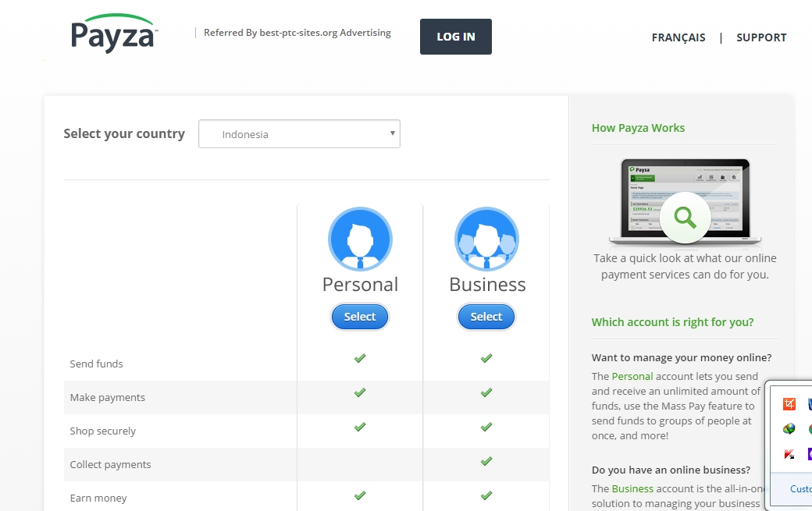Click the magnifier on the laptop preview
812x511 pixels.
(x=686, y=218)
